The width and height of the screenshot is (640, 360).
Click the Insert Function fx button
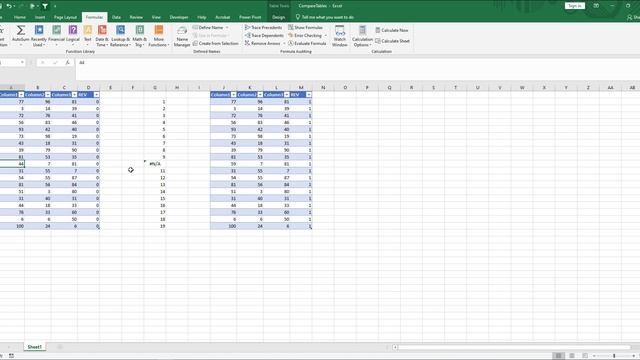[x=68, y=62]
